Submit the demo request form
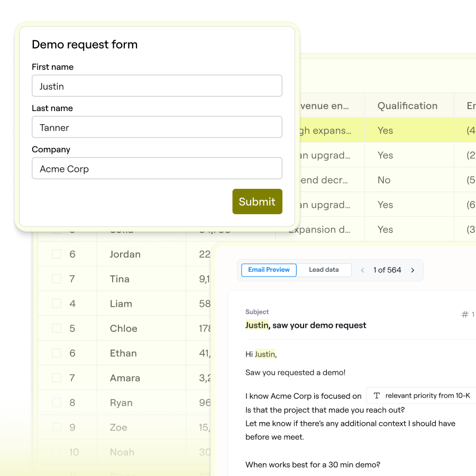The width and height of the screenshot is (476, 476). [258, 202]
